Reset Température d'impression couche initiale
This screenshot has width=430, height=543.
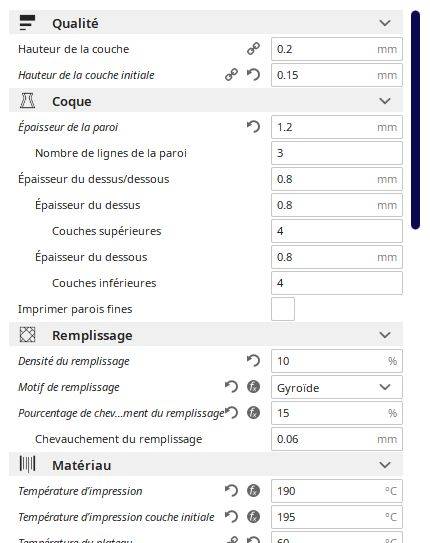click(232, 517)
